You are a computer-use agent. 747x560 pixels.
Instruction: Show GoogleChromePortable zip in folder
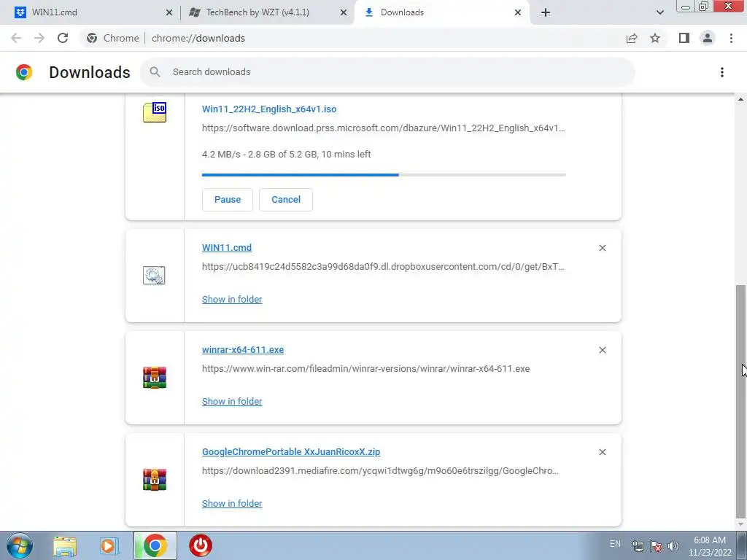[232, 503]
